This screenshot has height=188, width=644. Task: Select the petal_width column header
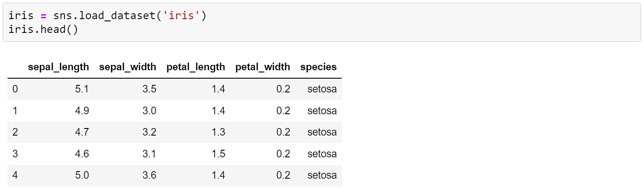[x=263, y=67]
